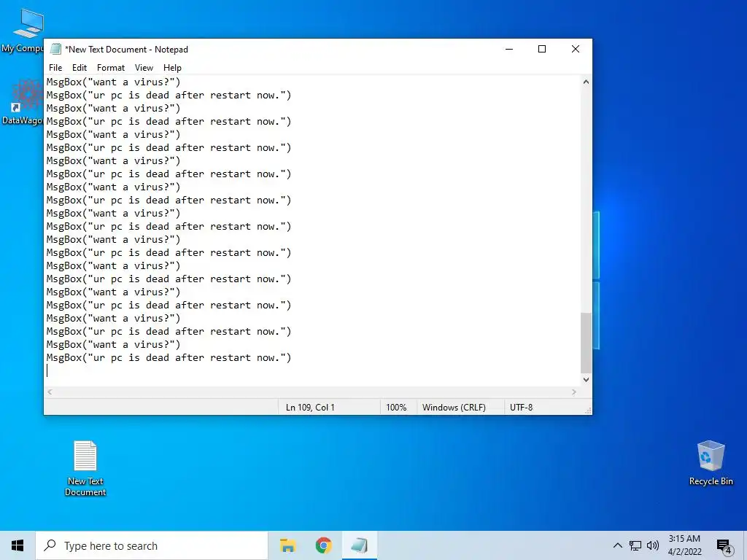Viewport: 747px width, 560px height.
Task: Click the UTF-8 encoding status entry
Action: (521, 408)
